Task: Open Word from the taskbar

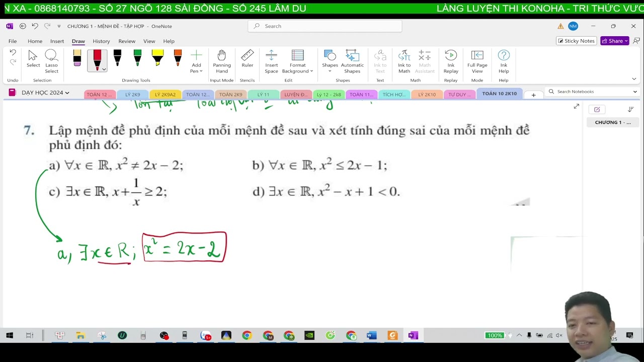Action: [x=372, y=335]
